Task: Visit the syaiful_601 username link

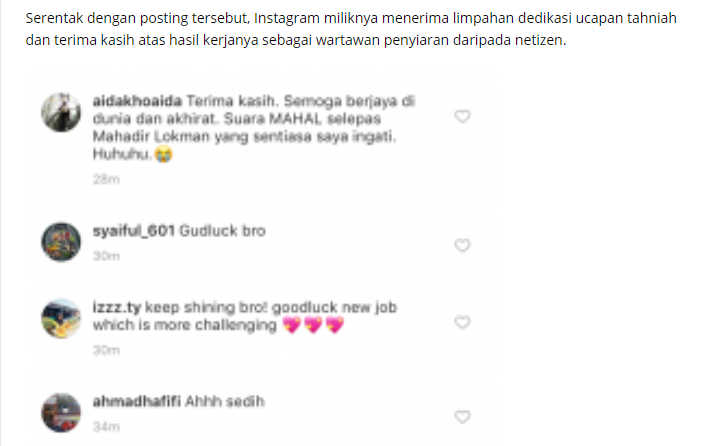Action: (x=134, y=231)
